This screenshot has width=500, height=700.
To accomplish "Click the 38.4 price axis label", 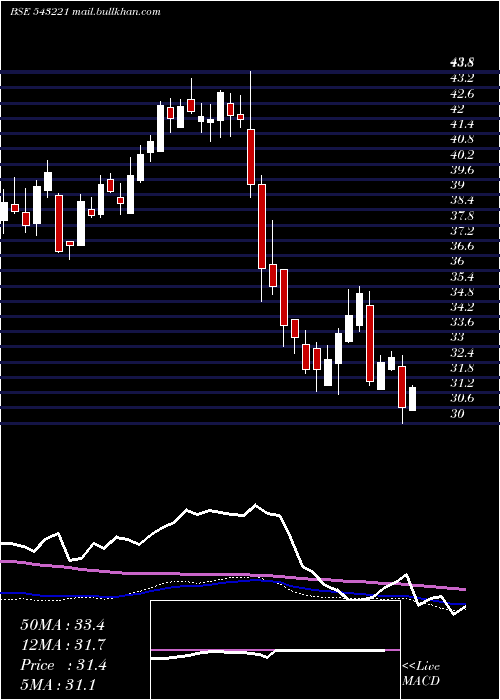I will tap(462, 200).
